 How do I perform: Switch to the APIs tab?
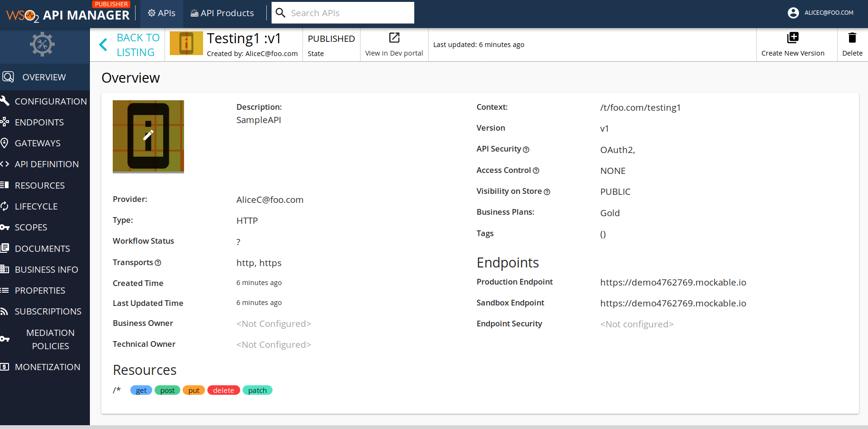pos(161,13)
